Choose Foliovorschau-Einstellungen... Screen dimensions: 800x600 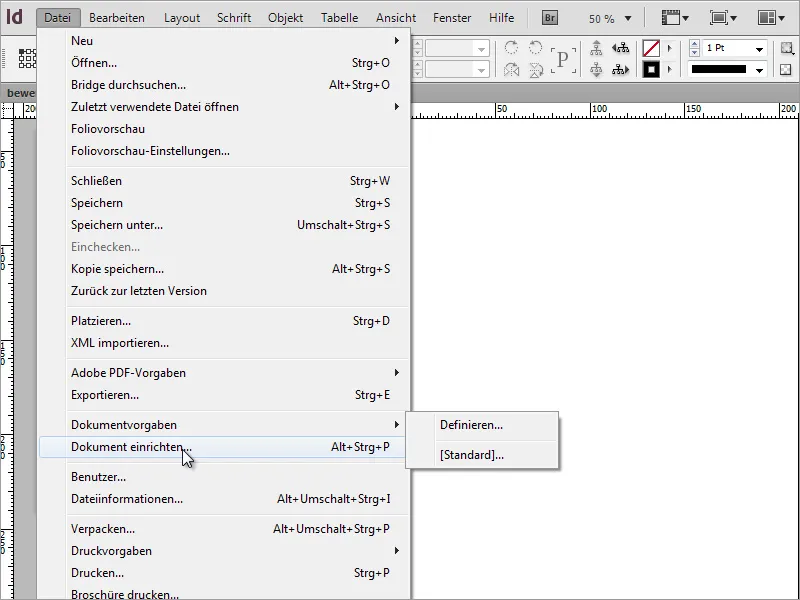223,151
